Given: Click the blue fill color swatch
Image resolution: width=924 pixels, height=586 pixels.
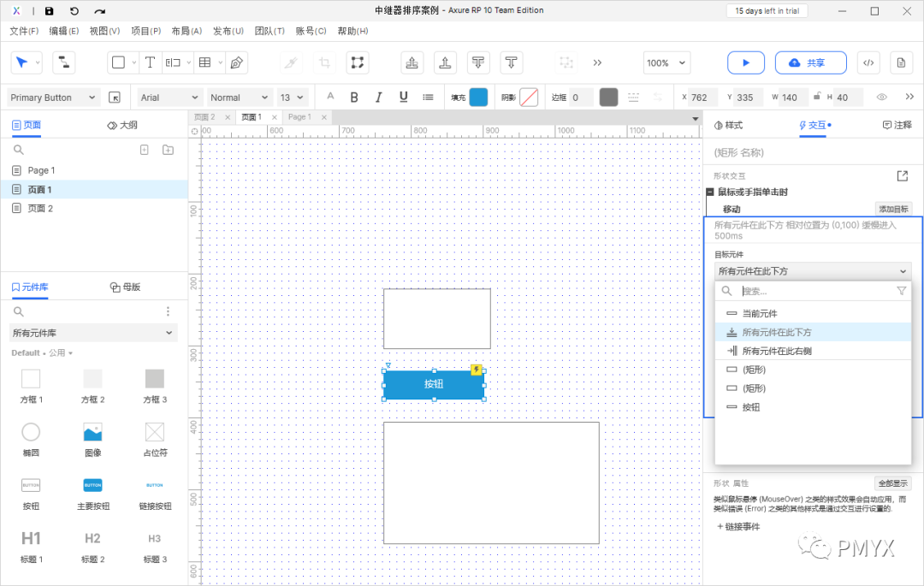Looking at the screenshot, I should click(x=478, y=98).
